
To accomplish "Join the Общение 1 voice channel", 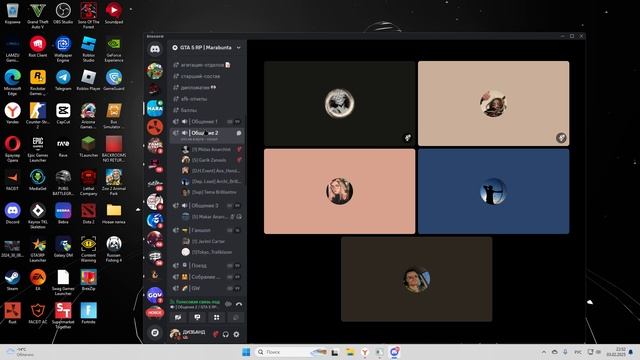I will (207, 122).
